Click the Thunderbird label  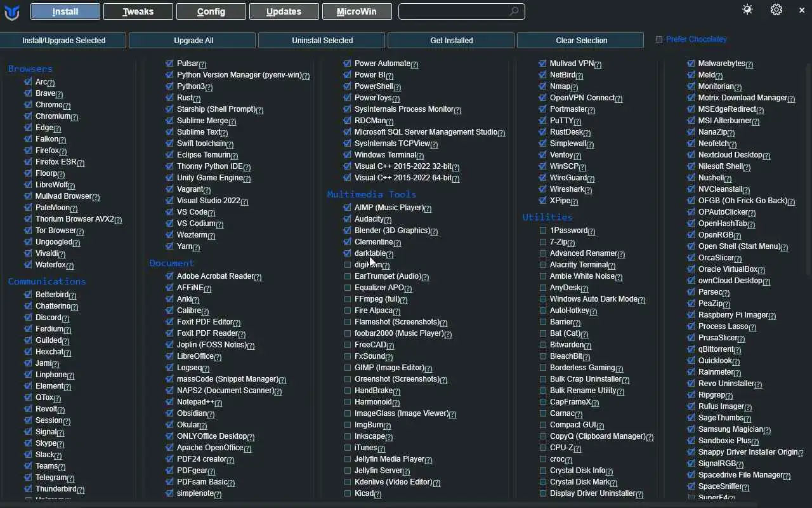(56, 489)
